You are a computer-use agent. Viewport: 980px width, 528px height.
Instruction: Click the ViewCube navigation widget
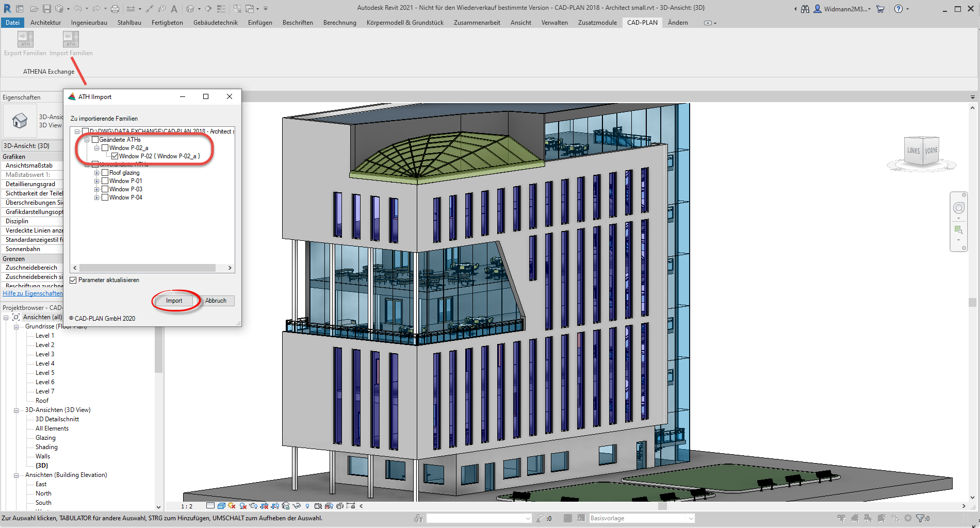(x=922, y=151)
